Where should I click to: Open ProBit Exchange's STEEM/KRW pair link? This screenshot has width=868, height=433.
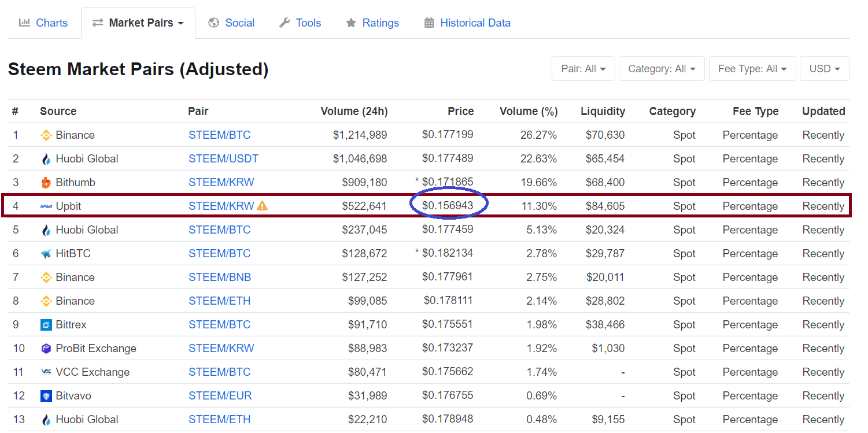coord(221,349)
